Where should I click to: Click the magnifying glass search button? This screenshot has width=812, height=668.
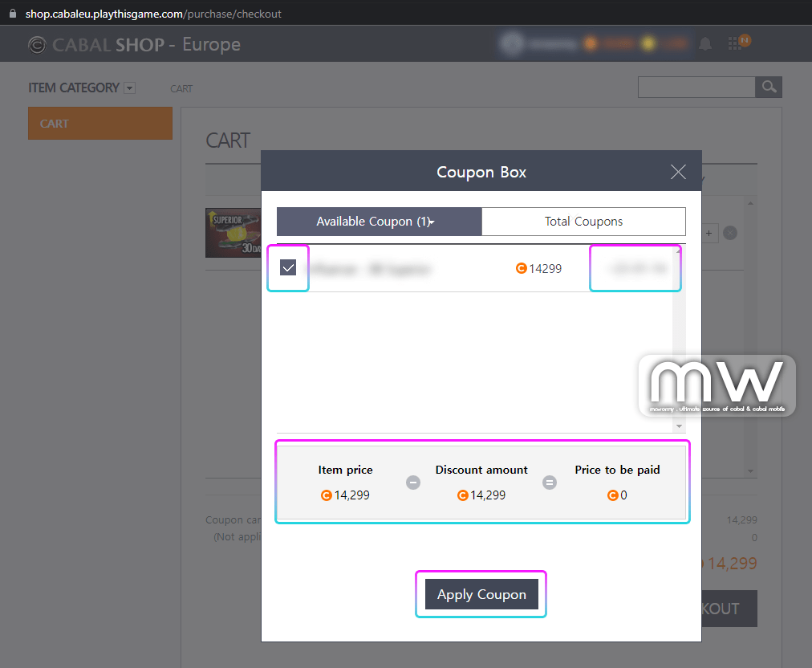[x=769, y=87]
